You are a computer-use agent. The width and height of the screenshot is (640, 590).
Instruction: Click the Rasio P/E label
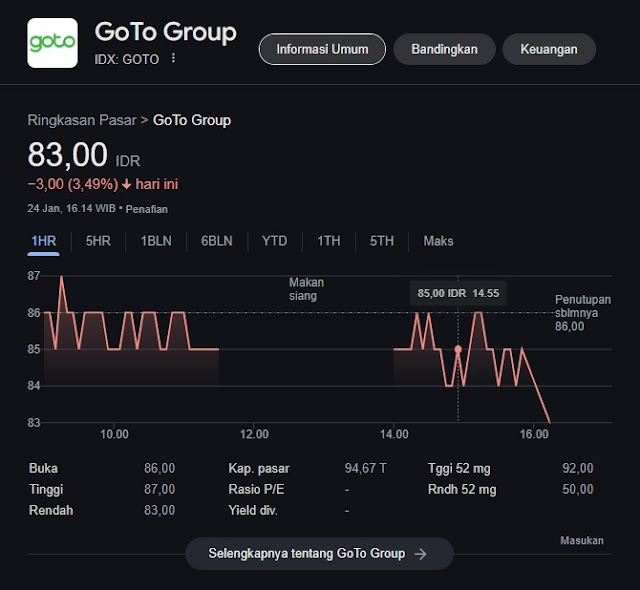coord(256,489)
